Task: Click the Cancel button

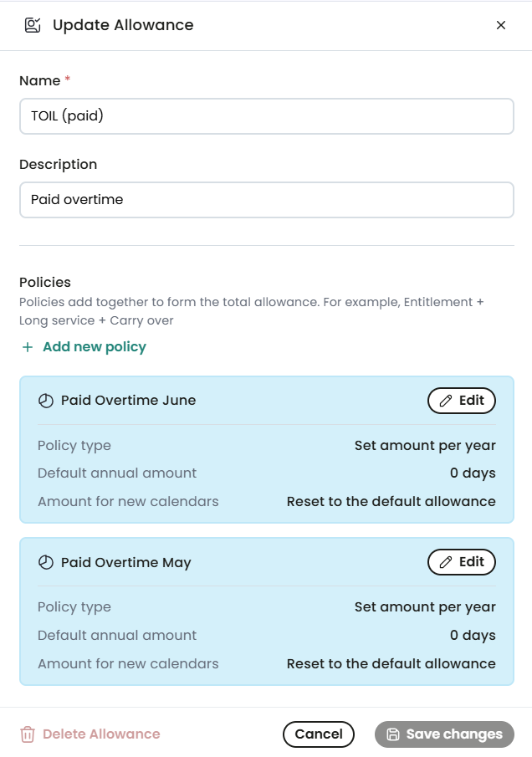Action: pos(319,734)
